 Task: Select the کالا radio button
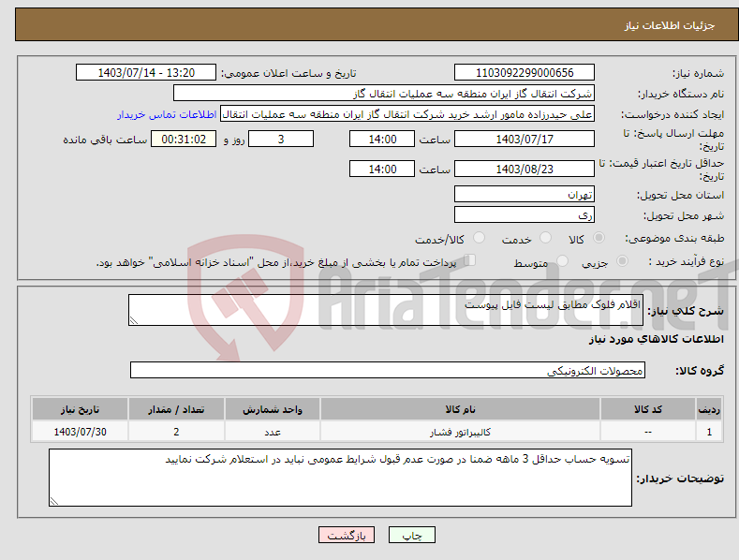pos(599,238)
